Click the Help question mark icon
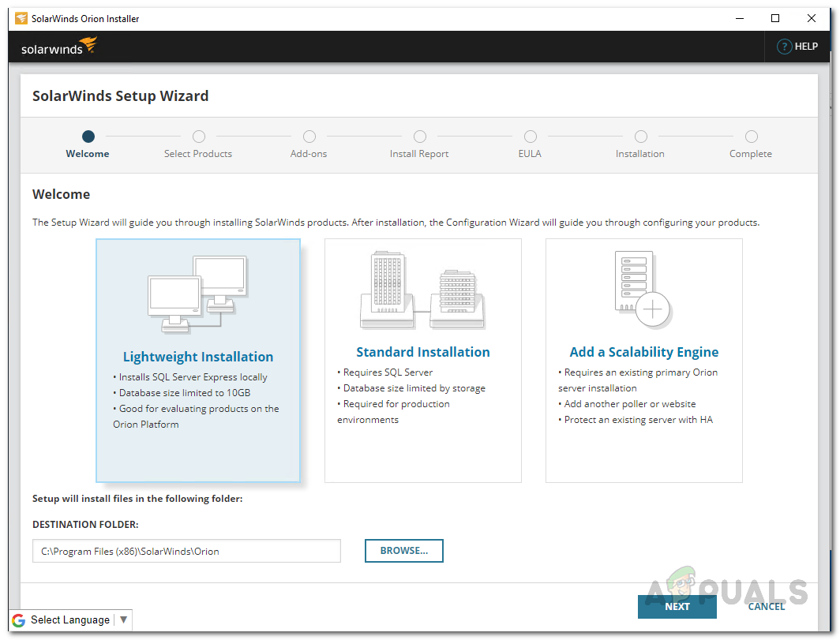 [784, 47]
